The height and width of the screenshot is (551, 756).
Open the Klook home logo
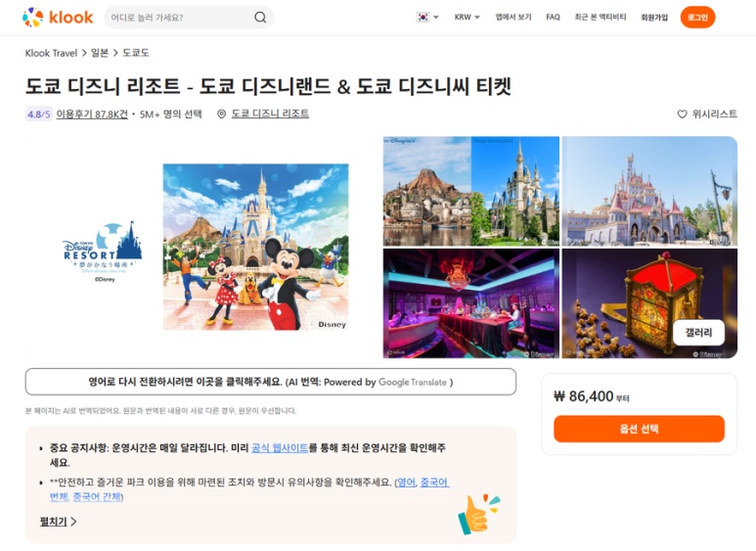(58, 18)
